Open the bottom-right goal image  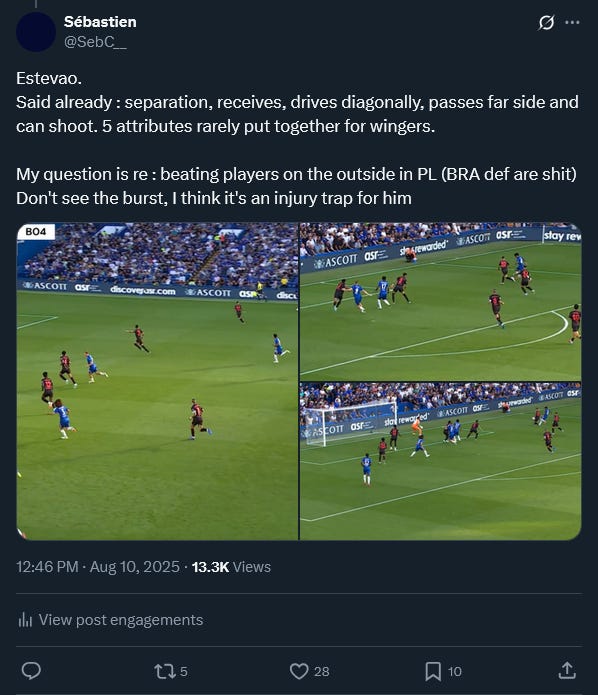(x=441, y=461)
